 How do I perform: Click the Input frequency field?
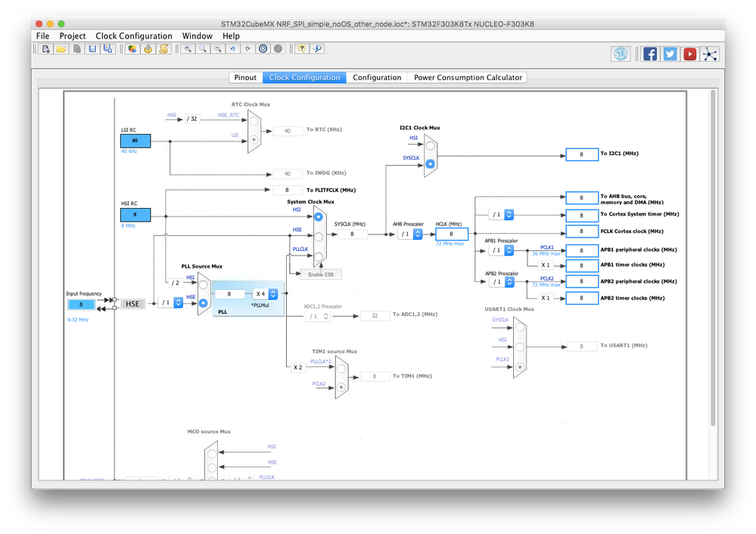pos(81,305)
